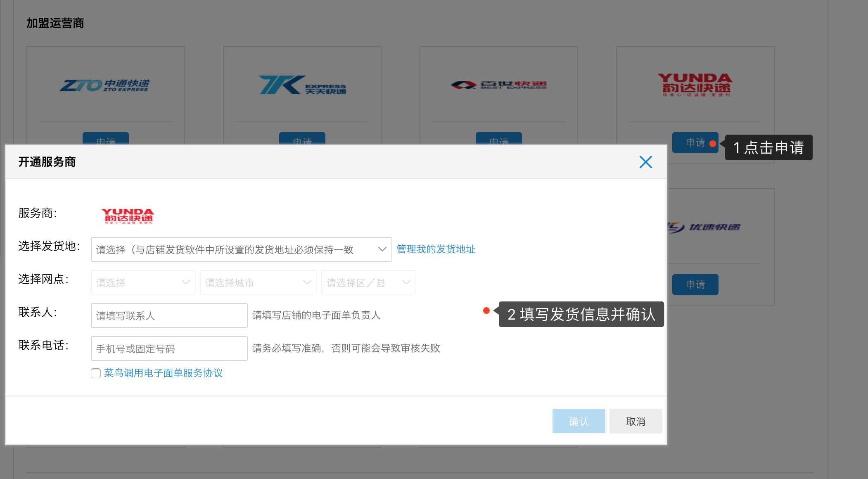868x479 pixels.
Task: Click 申请 under the YUNDA 韵达快递 card
Action: point(695,142)
